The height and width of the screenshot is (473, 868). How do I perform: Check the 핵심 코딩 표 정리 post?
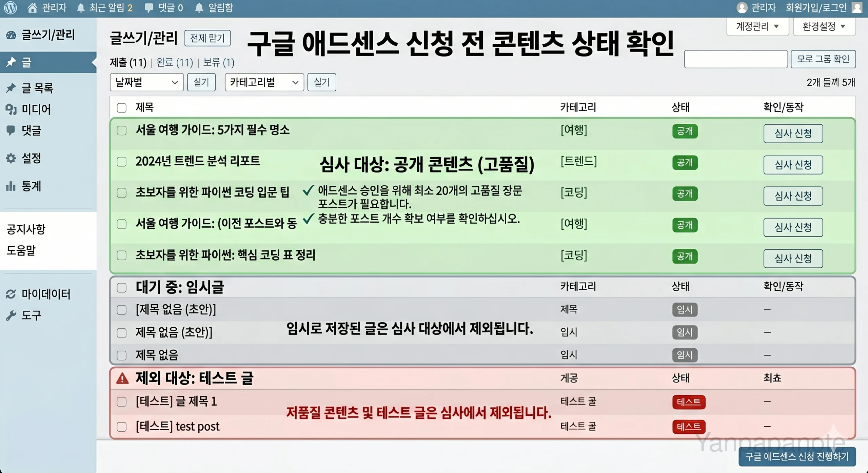pos(121,255)
